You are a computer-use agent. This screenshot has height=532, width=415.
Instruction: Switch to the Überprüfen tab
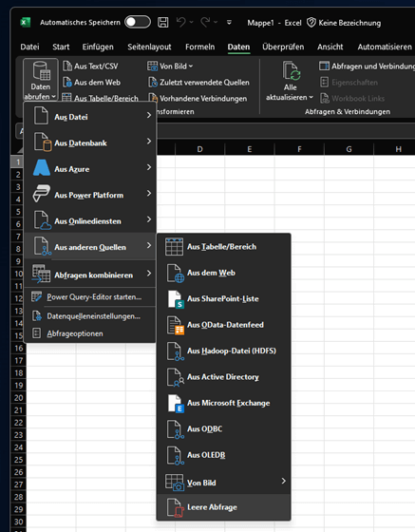[283, 47]
